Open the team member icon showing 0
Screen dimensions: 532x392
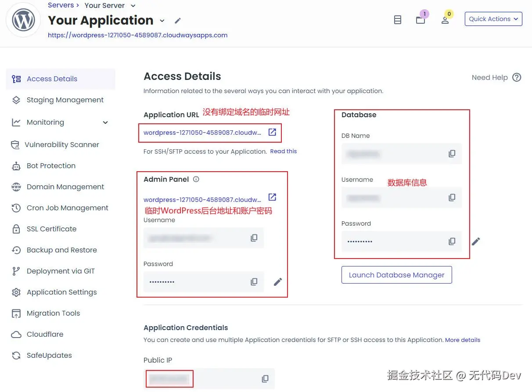446,19
